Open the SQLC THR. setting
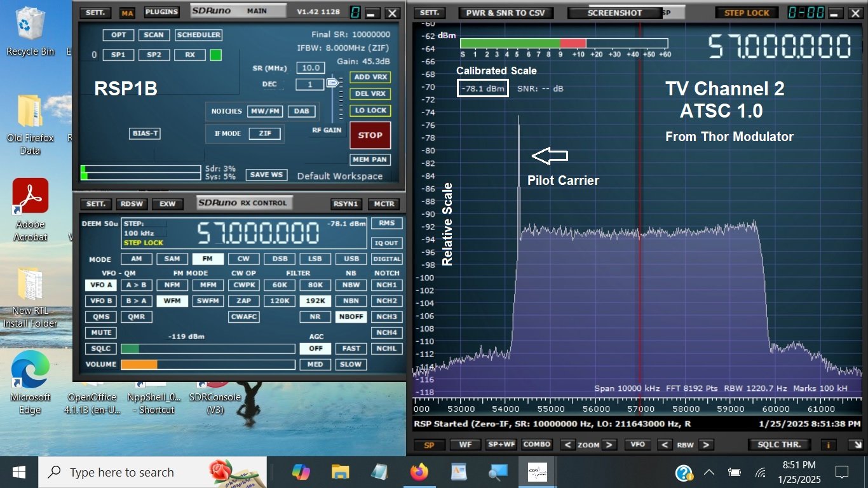 (780, 445)
